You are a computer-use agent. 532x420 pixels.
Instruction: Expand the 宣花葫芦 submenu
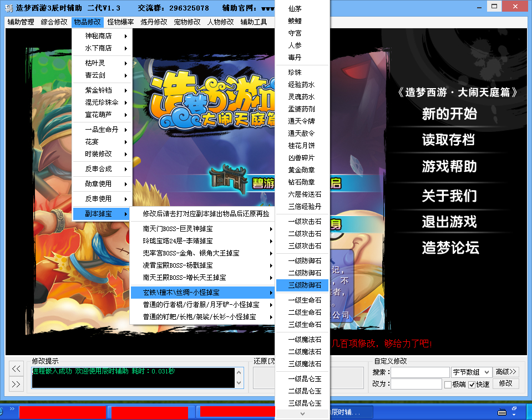(x=102, y=115)
